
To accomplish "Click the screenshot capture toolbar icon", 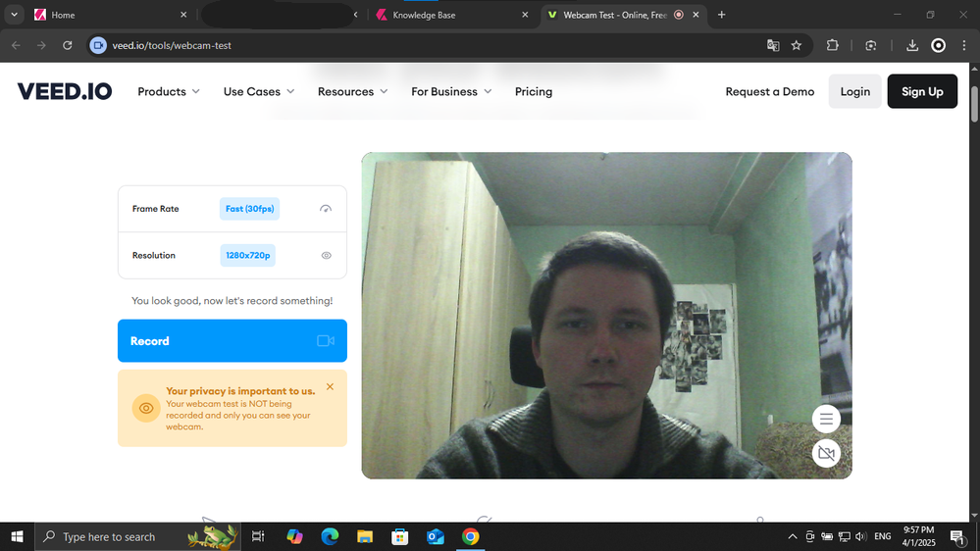I will [871, 45].
